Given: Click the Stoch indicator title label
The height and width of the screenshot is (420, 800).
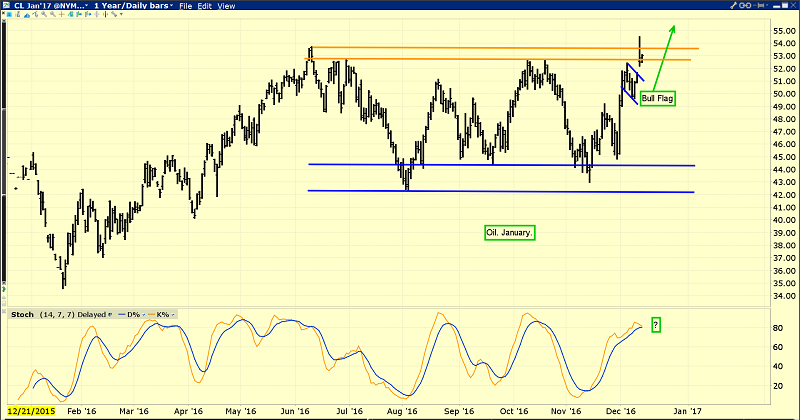Looking at the screenshot, I should pos(21,314).
